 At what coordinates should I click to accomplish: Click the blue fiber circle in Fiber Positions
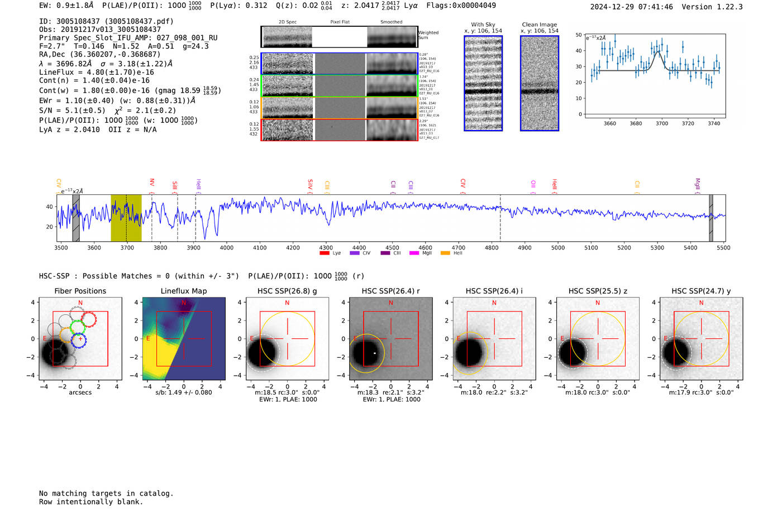79,339
